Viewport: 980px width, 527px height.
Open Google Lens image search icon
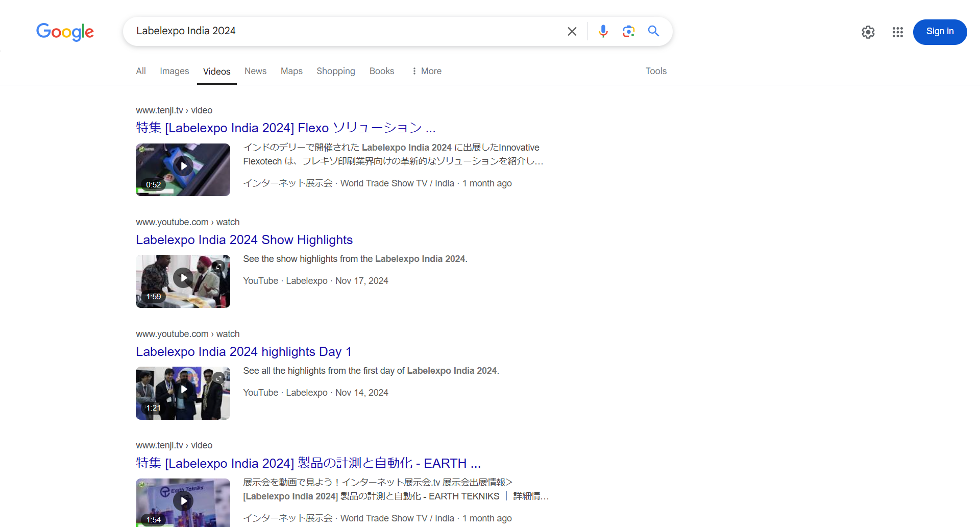pyautogui.click(x=629, y=31)
